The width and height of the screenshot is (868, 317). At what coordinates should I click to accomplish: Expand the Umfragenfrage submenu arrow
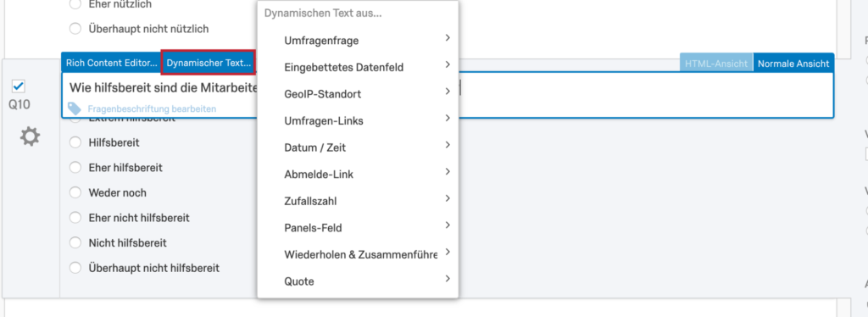(448, 38)
